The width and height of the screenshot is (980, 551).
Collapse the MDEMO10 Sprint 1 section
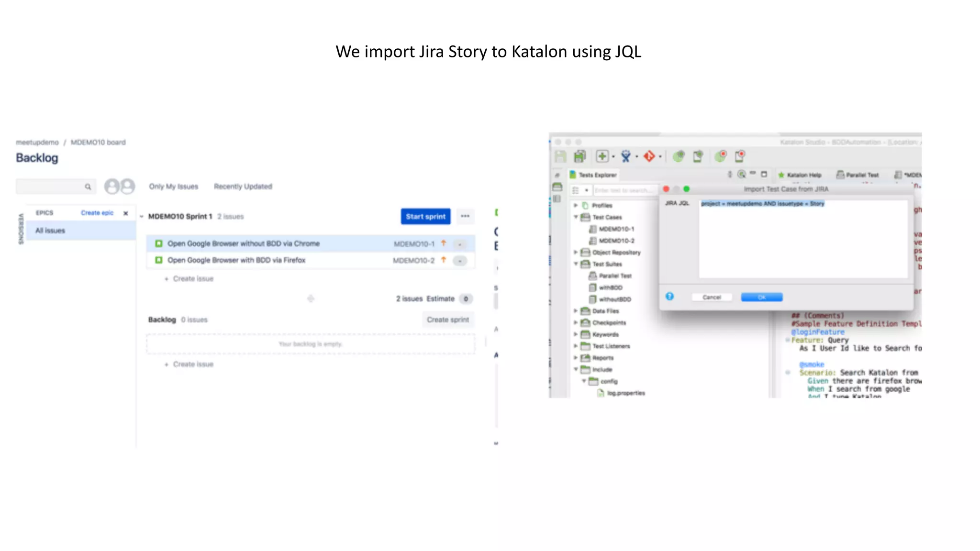(x=142, y=217)
